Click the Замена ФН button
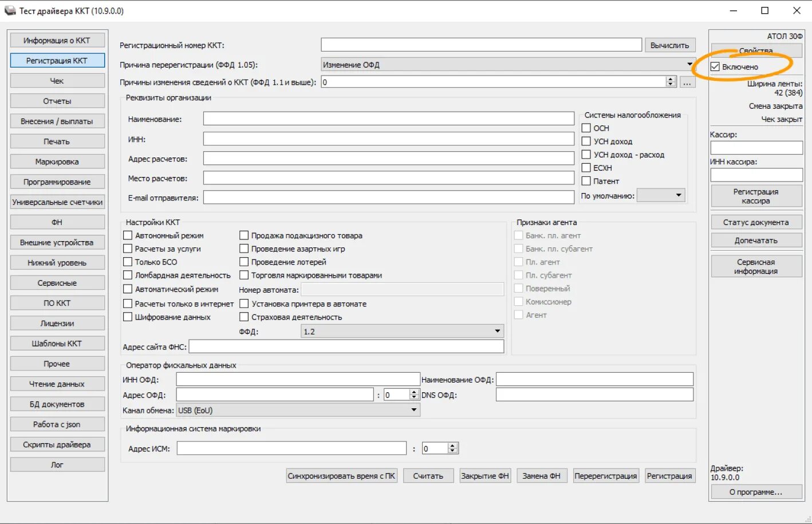The width and height of the screenshot is (812, 524). tap(542, 476)
